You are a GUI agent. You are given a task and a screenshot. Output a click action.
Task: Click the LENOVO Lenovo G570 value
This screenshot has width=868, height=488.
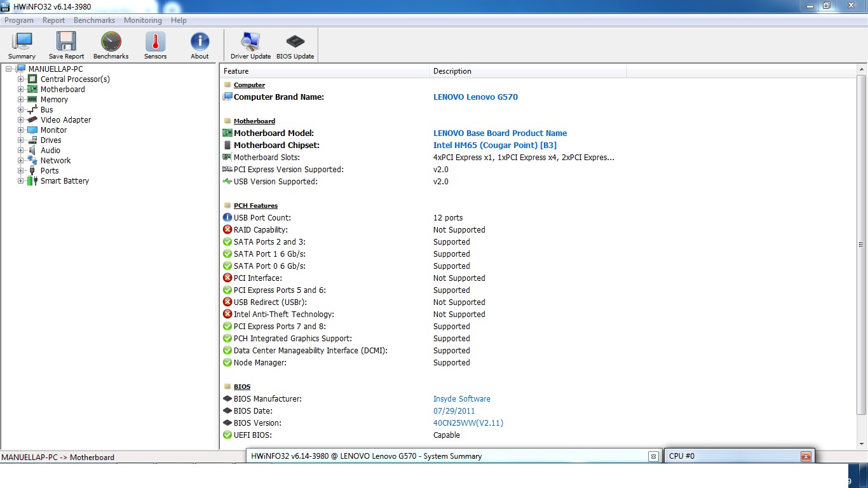(x=475, y=97)
